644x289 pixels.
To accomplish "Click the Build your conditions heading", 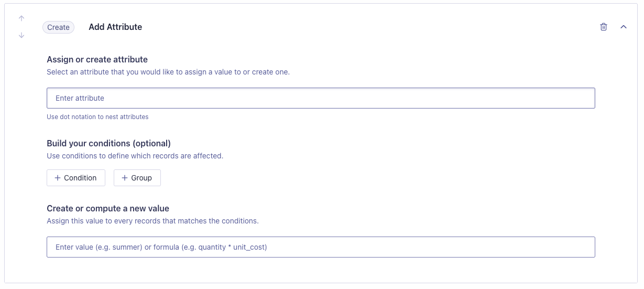I will (108, 143).
